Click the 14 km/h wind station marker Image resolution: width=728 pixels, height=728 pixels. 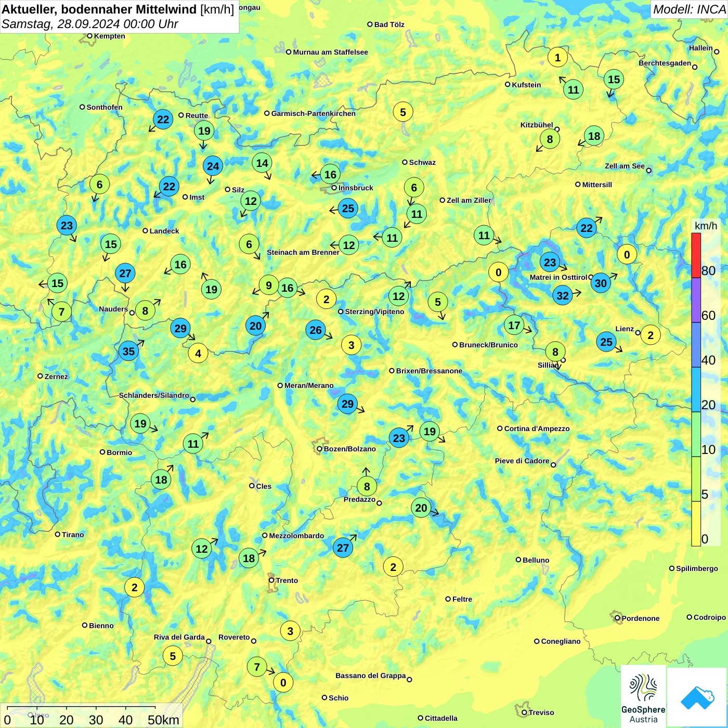coord(262,163)
